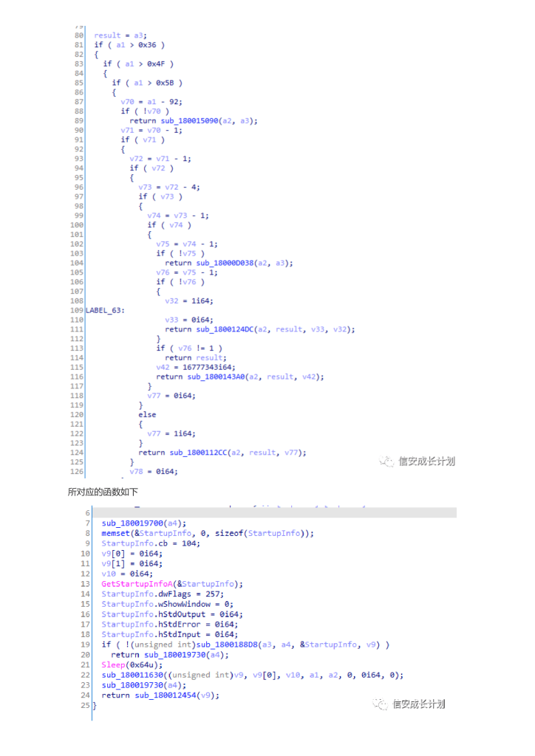This screenshot has height=756, width=535.
Task: Select the assignment "v32 = 1i64;"
Action: (188, 301)
